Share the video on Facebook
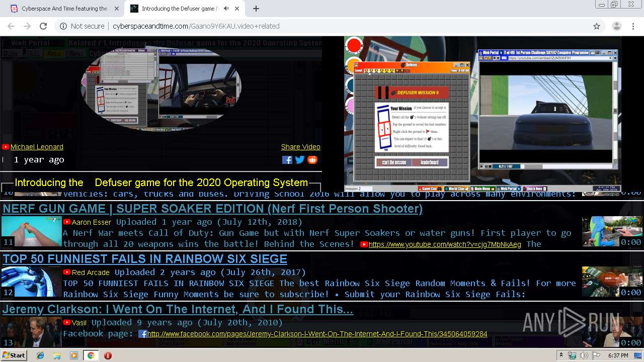Image resolution: width=644 pixels, height=362 pixels. 287,160
